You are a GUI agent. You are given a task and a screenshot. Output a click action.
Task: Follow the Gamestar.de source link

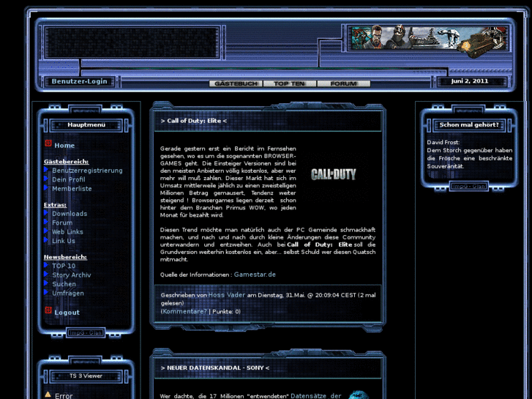255,275
